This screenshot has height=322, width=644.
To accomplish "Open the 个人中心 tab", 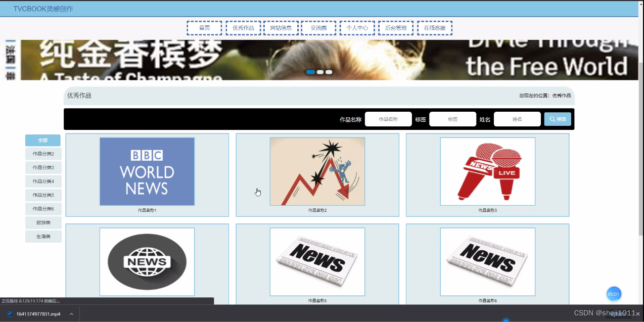I will click(357, 28).
